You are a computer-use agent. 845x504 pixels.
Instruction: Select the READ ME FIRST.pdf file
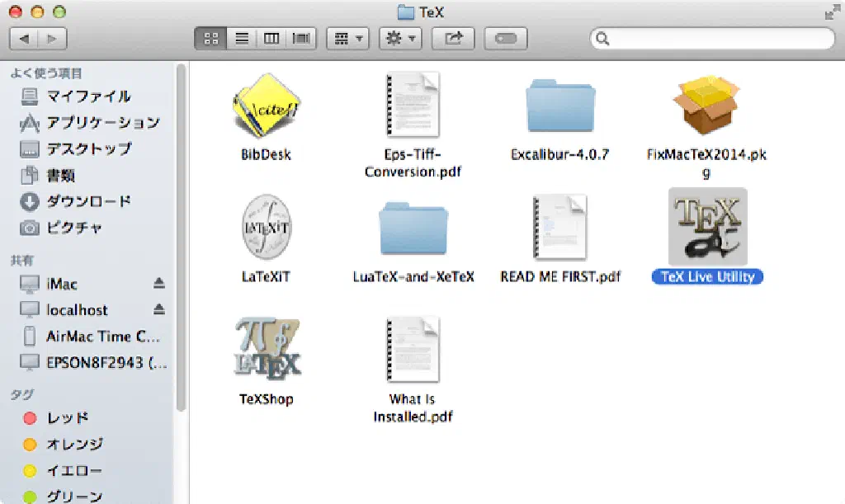click(559, 226)
